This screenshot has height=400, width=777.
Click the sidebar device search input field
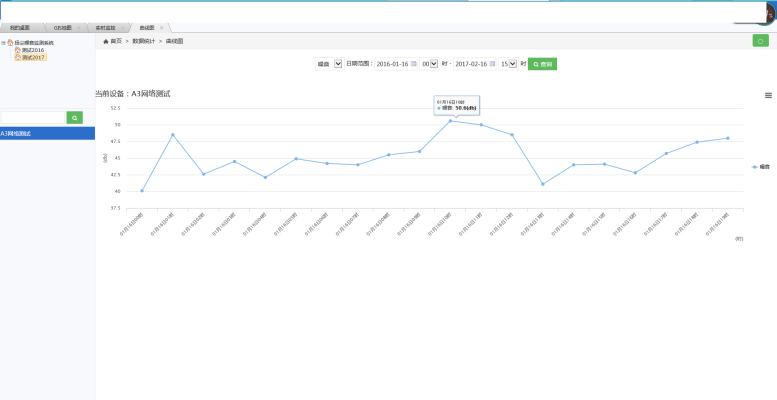tap(32, 118)
